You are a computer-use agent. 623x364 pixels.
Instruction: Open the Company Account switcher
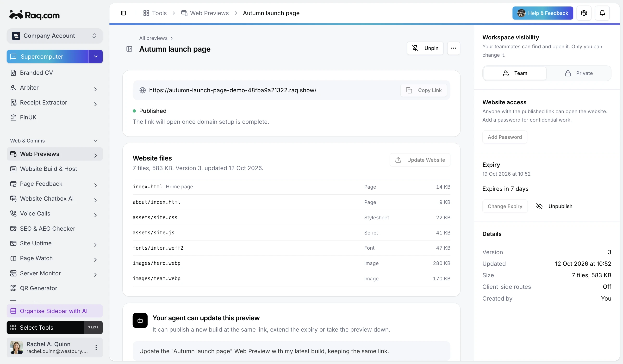point(54,36)
